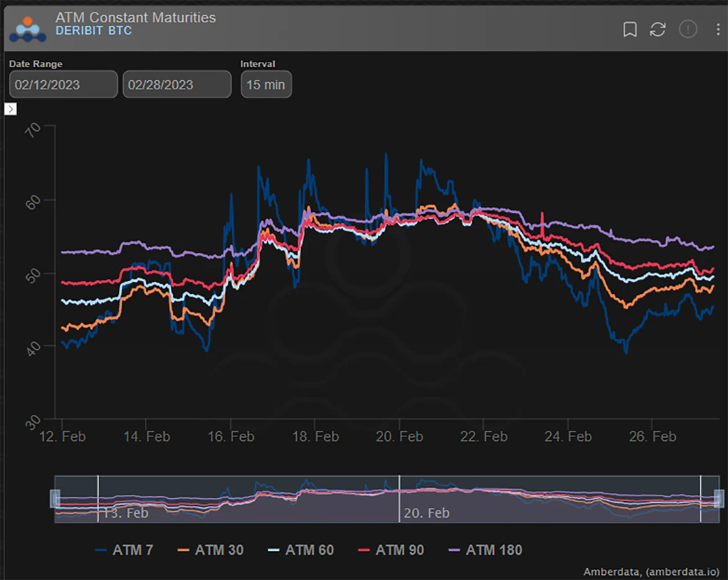Screen dimensions: 728x580
Task: Refresh the chart data with the refresh icon
Action: pos(658,29)
